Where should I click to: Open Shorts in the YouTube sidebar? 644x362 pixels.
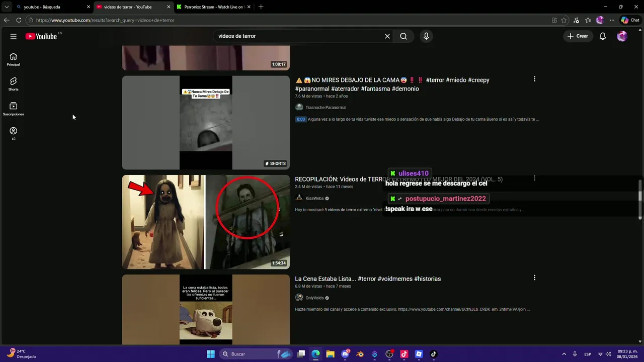[x=14, y=84]
